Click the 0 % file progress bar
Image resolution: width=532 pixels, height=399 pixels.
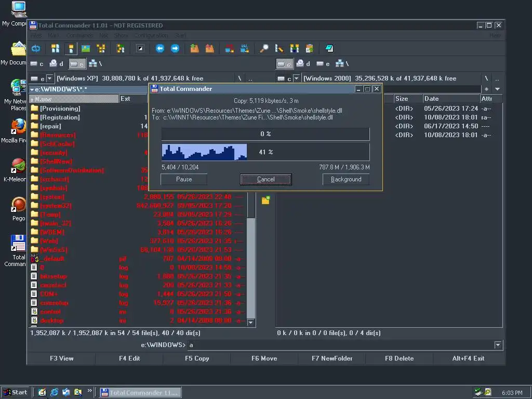[x=265, y=134]
